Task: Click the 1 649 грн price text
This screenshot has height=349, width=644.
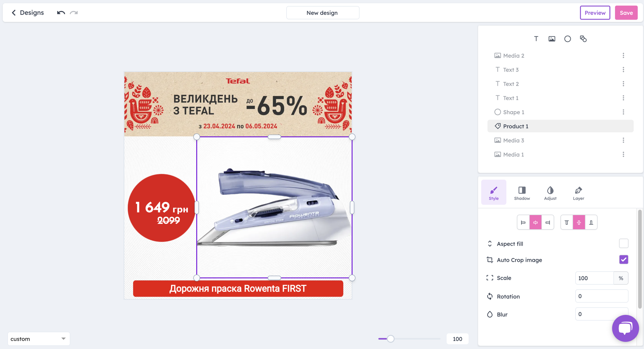Action: coord(162,208)
